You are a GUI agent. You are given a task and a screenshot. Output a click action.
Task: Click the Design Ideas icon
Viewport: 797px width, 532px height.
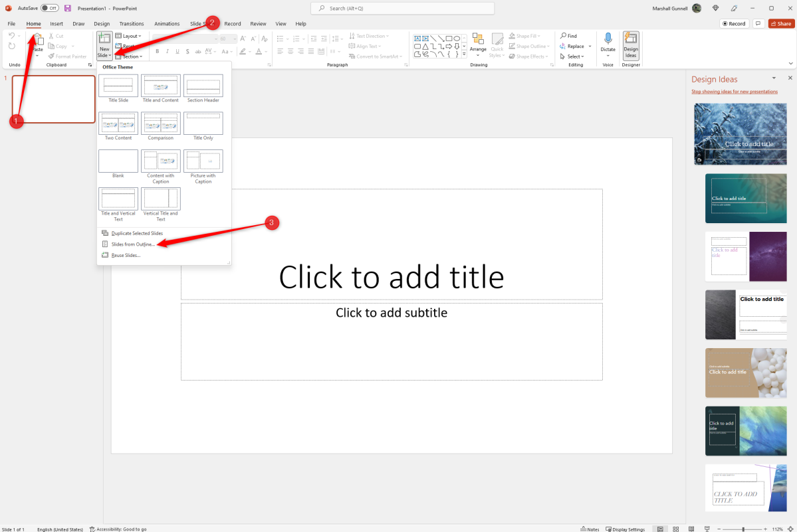coord(630,45)
